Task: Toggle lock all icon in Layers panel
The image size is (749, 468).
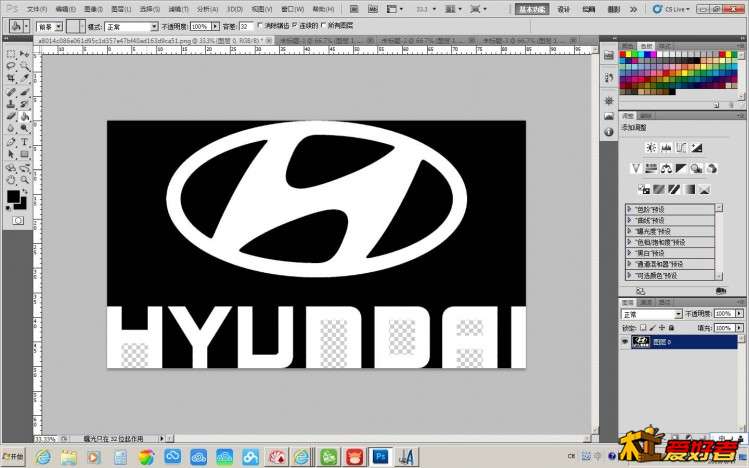Action: point(671,328)
